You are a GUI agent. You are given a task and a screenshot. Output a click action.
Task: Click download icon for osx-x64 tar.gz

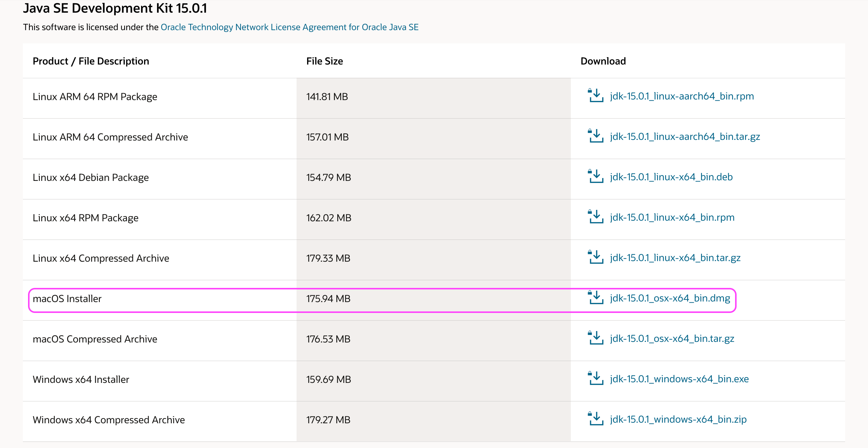click(x=596, y=338)
